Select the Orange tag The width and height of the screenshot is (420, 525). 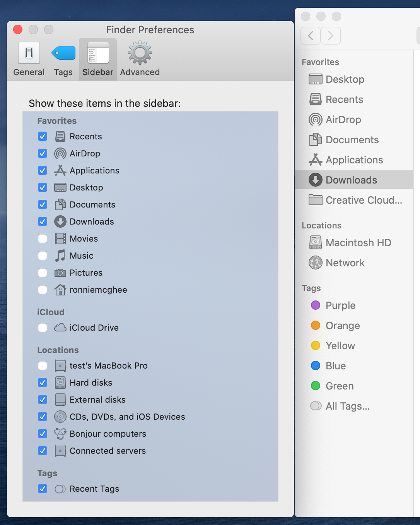(x=354, y=326)
